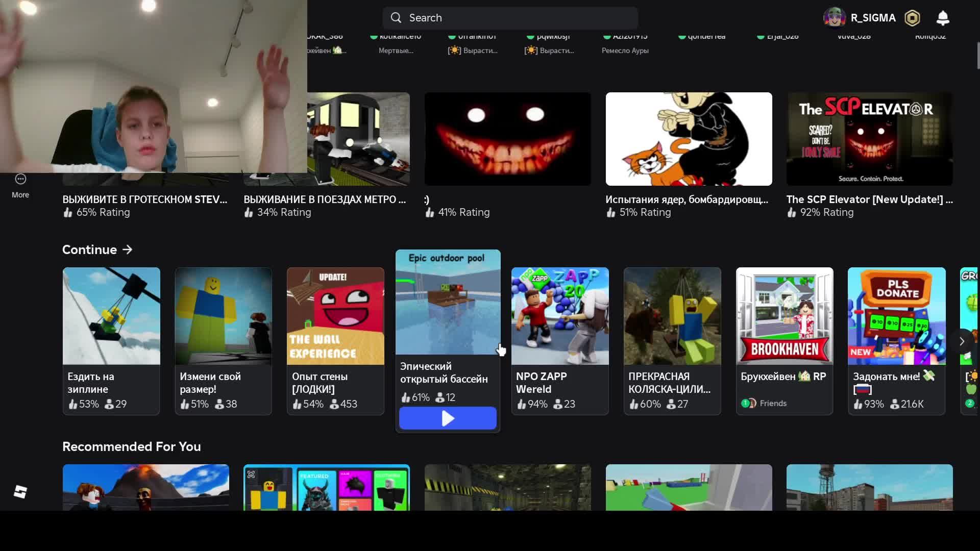Click the 41% Rating thumbs-up icon
This screenshot has height=551, width=980.
(430, 212)
